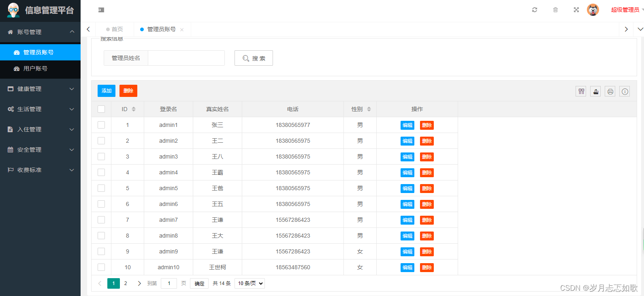
Task: Switch to the 管理员账号 tab
Action: pos(161,29)
